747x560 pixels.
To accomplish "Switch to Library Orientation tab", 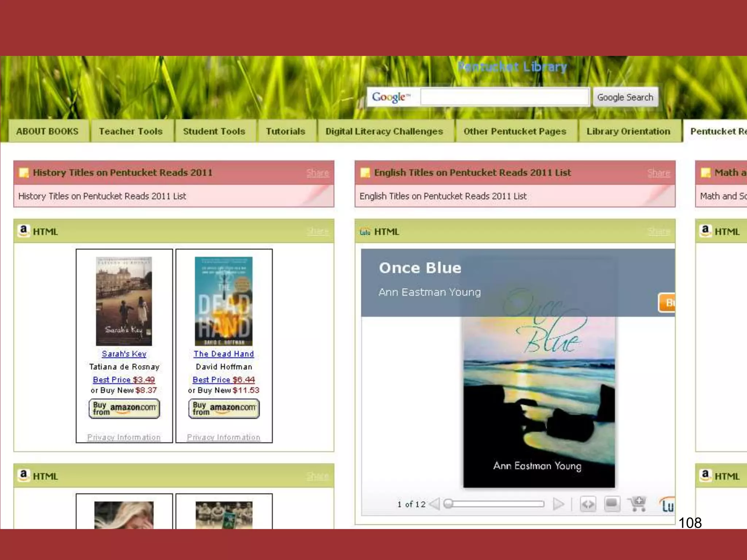I will pos(628,131).
